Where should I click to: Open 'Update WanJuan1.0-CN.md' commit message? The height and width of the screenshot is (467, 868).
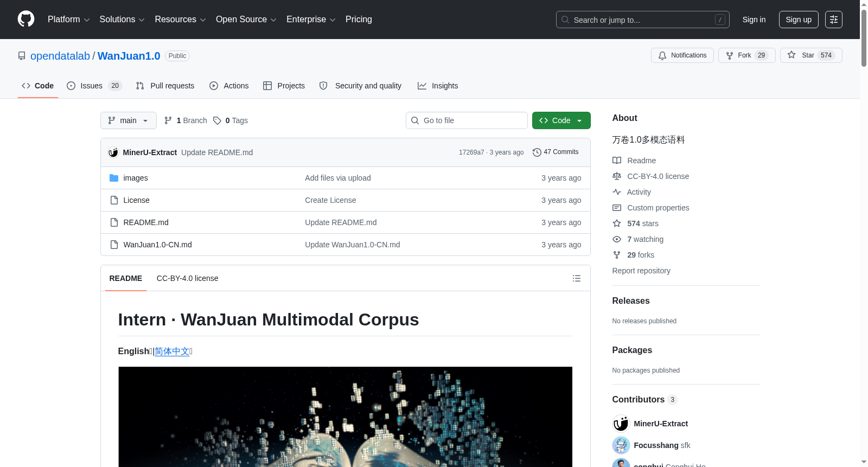[x=353, y=245]
